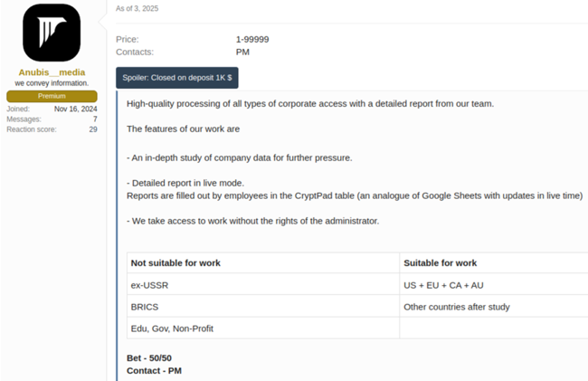This screenshot has width=588, height=381.
Task: Click the 'Bet - 50/50' line
Action: (149, 358)
